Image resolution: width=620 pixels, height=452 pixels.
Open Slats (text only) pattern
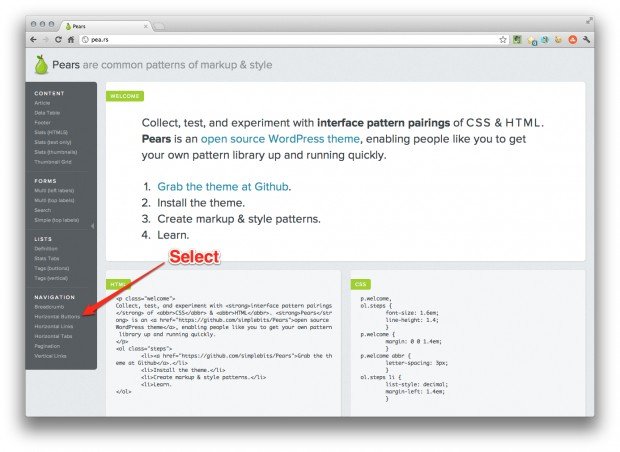tap(53, 142)
